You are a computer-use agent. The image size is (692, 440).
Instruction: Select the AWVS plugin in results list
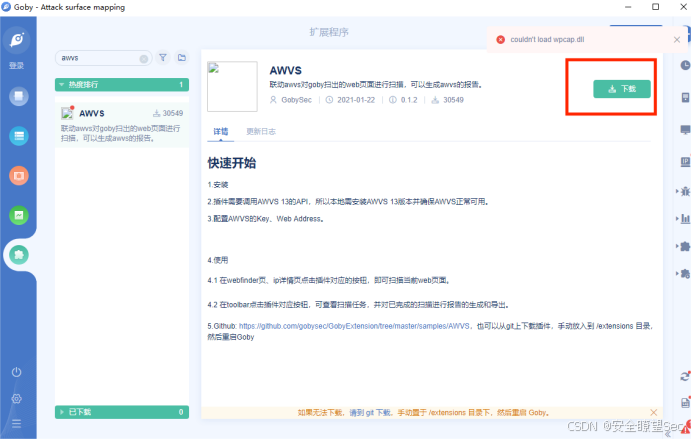[122, 125]
